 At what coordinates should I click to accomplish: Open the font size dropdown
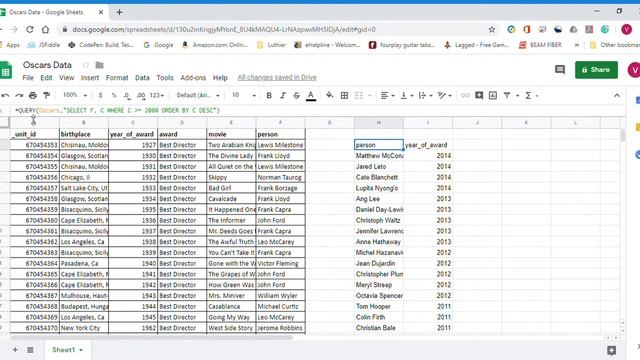pos(244,96)
